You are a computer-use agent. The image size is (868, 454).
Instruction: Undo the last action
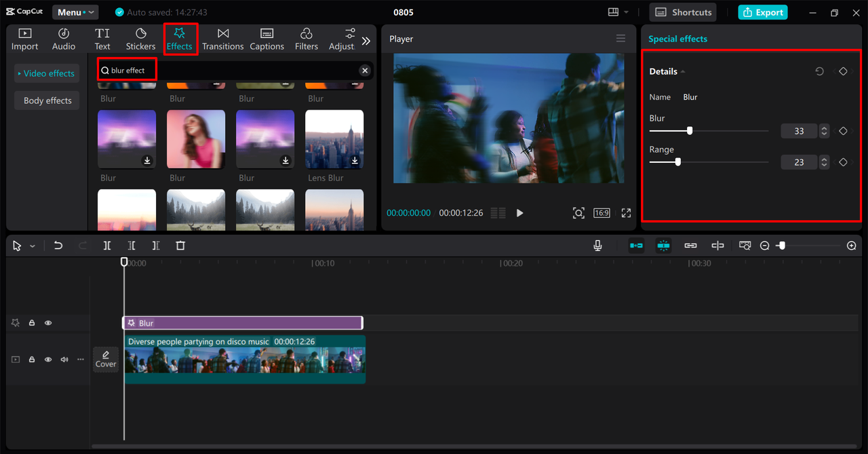point(58,246)
